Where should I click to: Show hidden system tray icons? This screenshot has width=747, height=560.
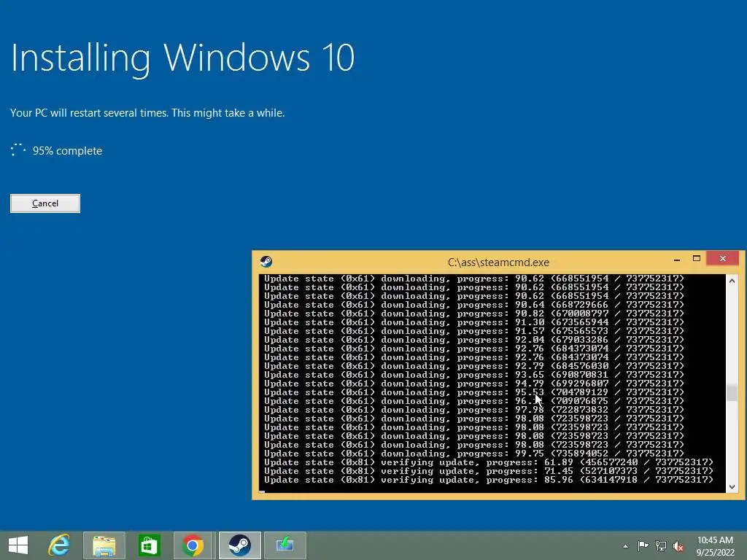click(625, 546)
